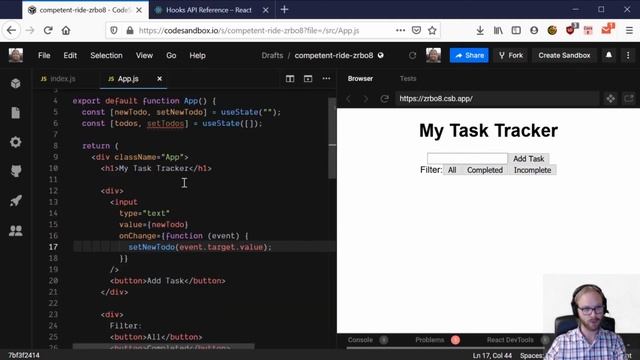Click Ln 17, Col 44 status entry
The width and height of the screenshot is (640, 360).
pyautogui.click(x=492, y=356)
